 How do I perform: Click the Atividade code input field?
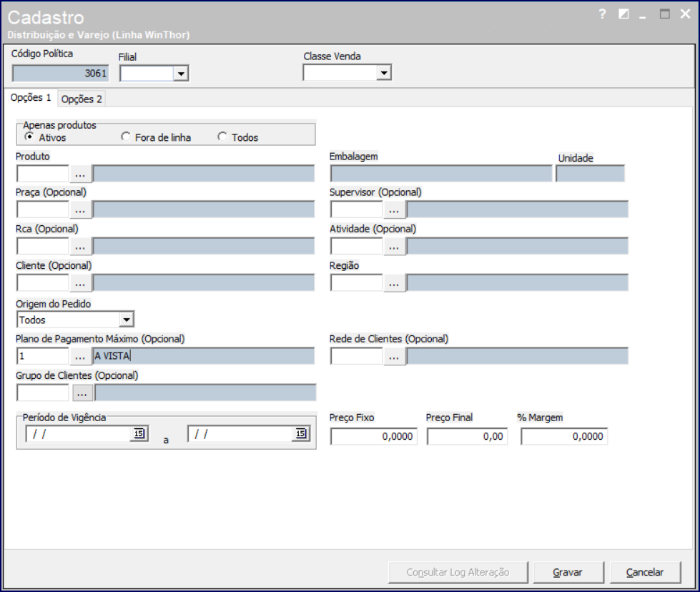point(357,246)
